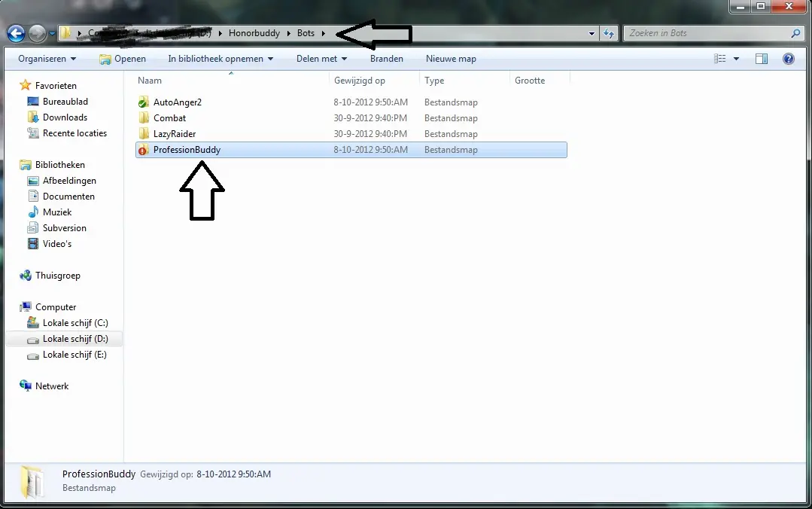This screenshot has width=812, height=509.
Task: Open the address bar history dropdown
Action: (592, 33)
